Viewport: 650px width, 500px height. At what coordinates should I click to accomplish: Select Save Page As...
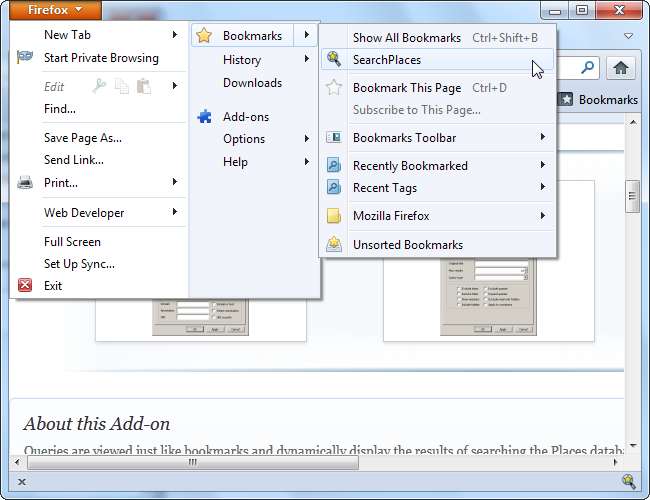[83, 138]
